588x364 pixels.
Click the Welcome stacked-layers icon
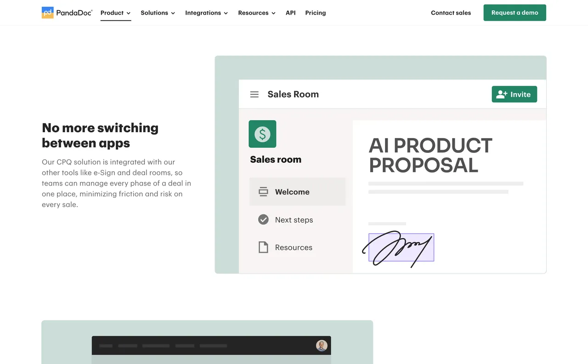pyautogui.click(x=263, y=192)
